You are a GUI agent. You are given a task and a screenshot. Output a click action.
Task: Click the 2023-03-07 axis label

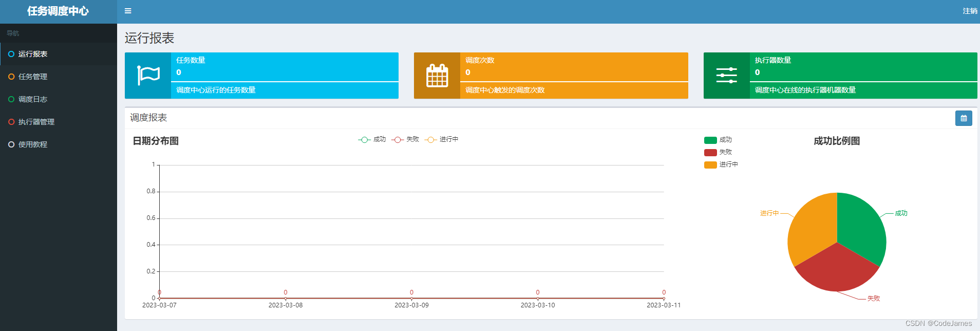click(x=159, y=305)
